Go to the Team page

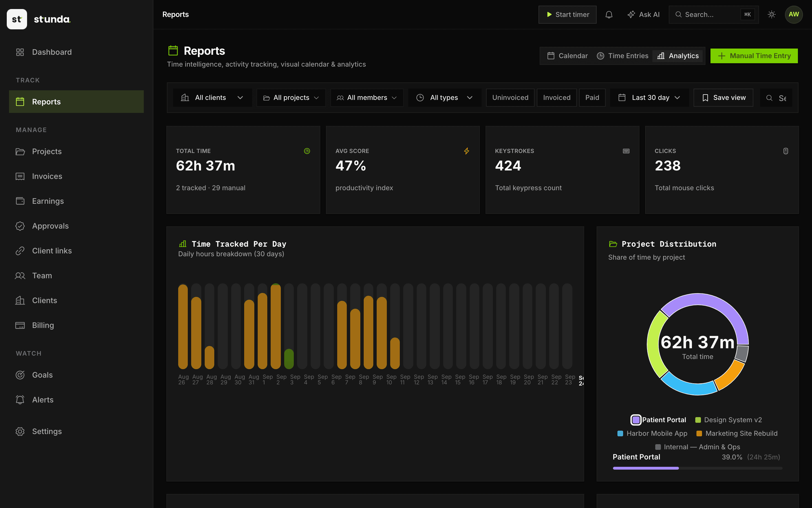coord(76,276)
